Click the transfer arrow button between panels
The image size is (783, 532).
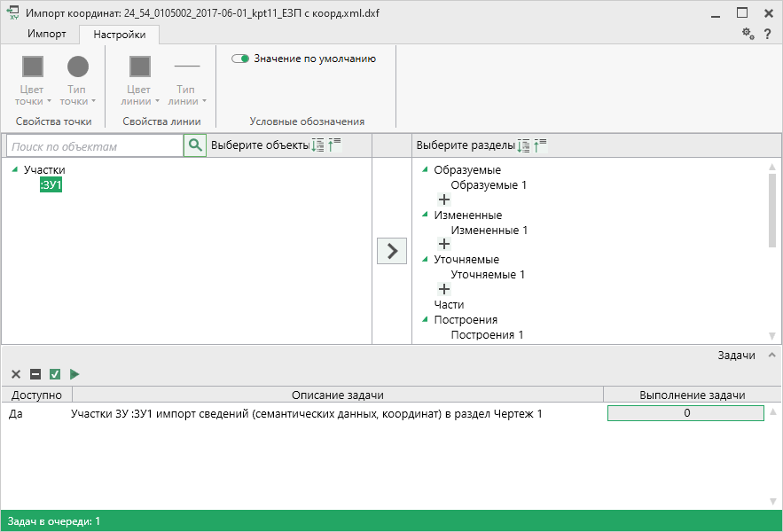click(x=392, y=251)
